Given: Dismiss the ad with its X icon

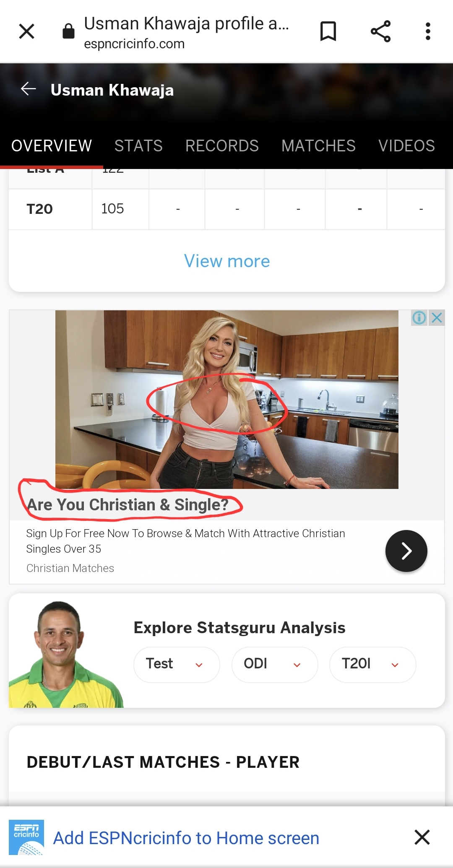Looking at the screenshot, I should (437, 318).
